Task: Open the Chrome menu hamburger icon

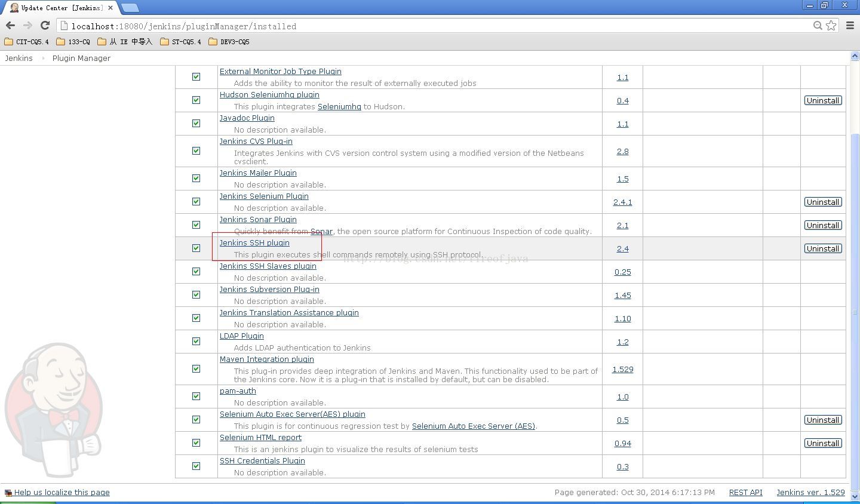Action: point(850,26)
